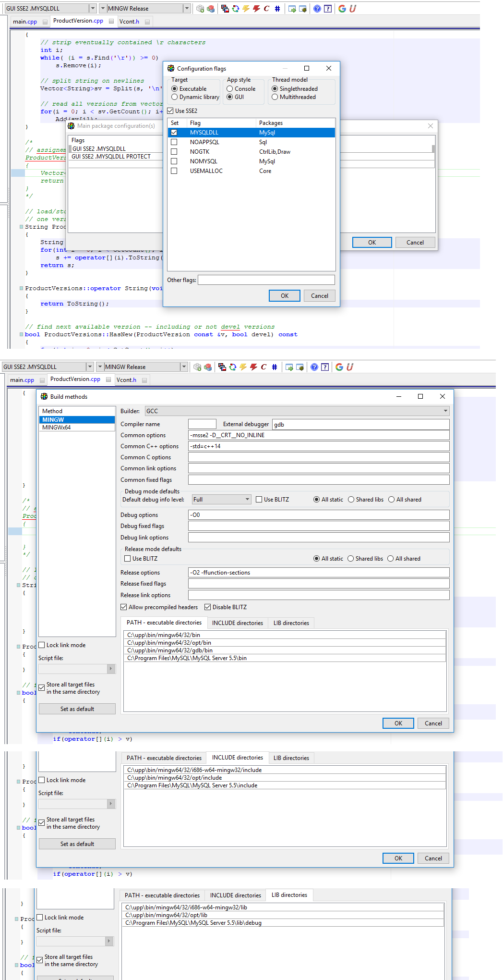Click the blue hash icon above Configuration flags dialog
503x980 pixels.
[x=277, y=9]
